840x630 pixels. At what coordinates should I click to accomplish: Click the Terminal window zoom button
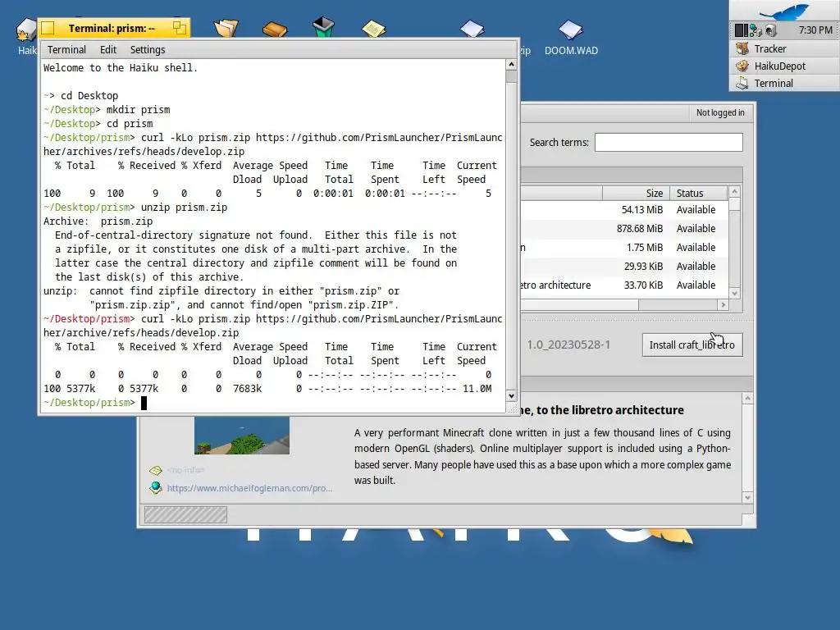coord(180,28)
